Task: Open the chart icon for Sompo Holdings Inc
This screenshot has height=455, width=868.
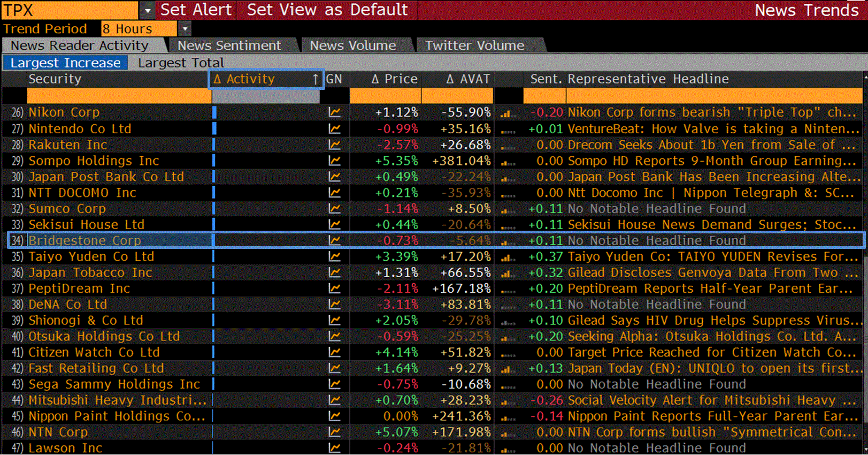Action: point(334,161)
